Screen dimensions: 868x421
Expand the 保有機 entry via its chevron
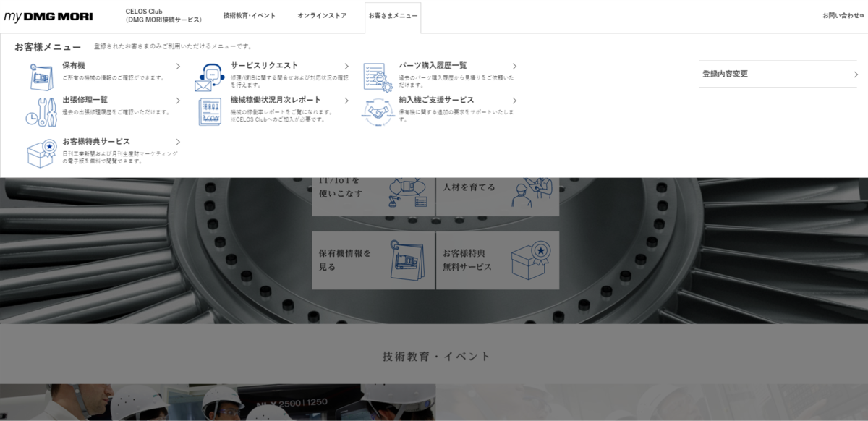coord(178,65)
